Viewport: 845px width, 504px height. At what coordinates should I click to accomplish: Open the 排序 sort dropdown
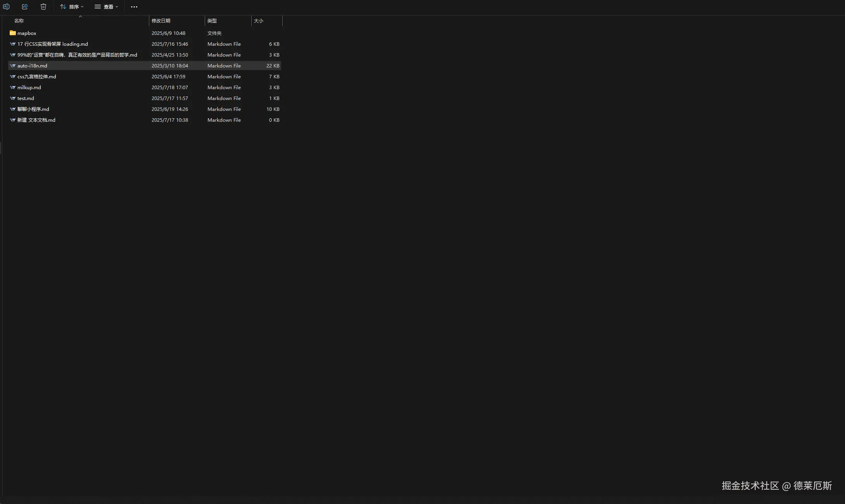point(72,7)
